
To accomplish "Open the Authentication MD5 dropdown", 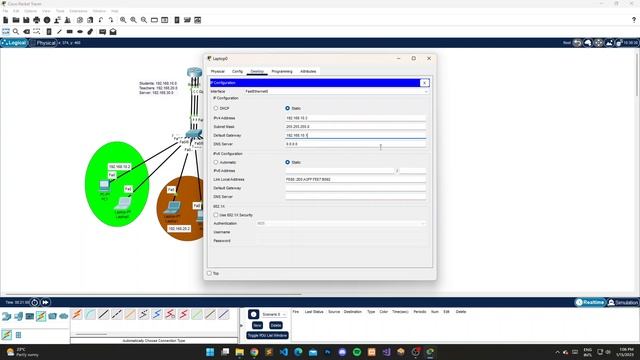I will (341, 224).
